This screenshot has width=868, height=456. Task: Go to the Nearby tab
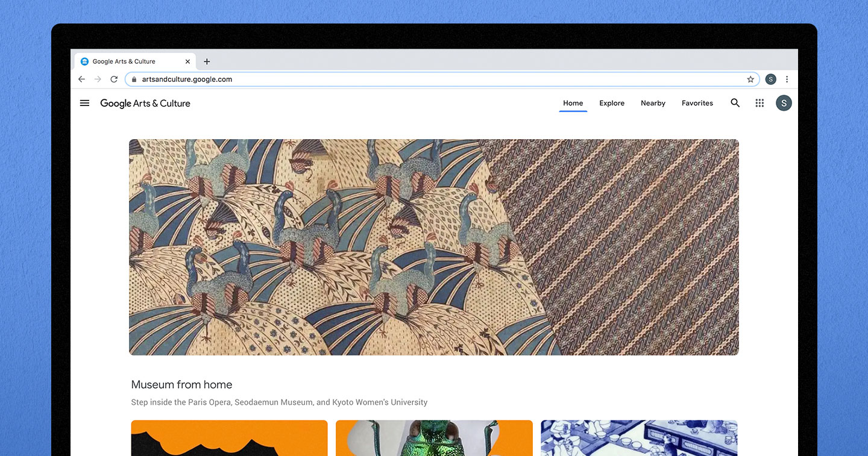pyautogui.click(x=653, y=103)
